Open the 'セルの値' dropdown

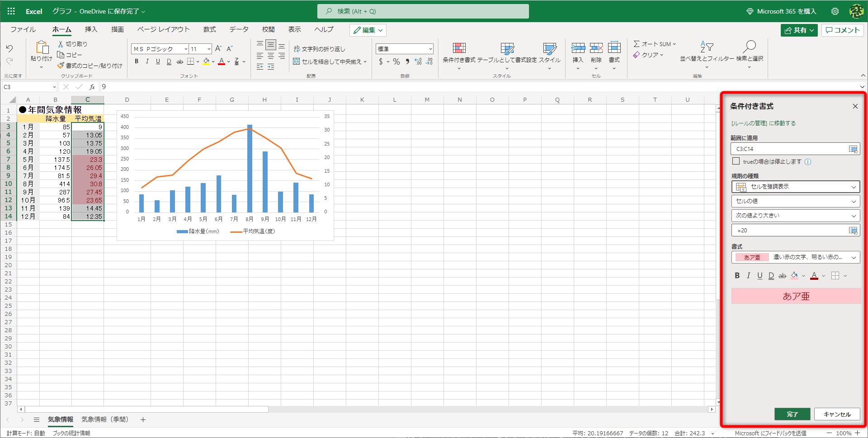pyautogui.click(x=796, y=201)
